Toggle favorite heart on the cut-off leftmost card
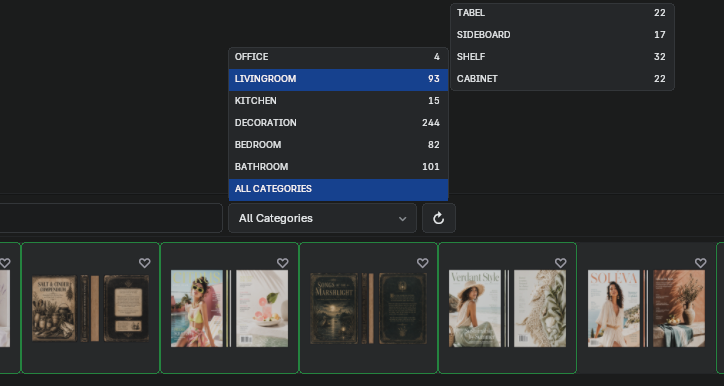724x386 pixels. [5, 263]
